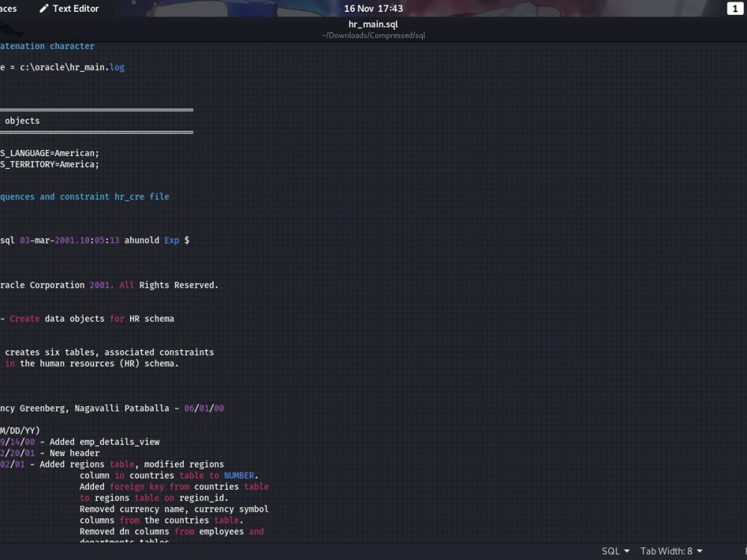Screen dimensions: 747x560
Task: Click 'emp_details_view' in change log
Action: point(120,442)
